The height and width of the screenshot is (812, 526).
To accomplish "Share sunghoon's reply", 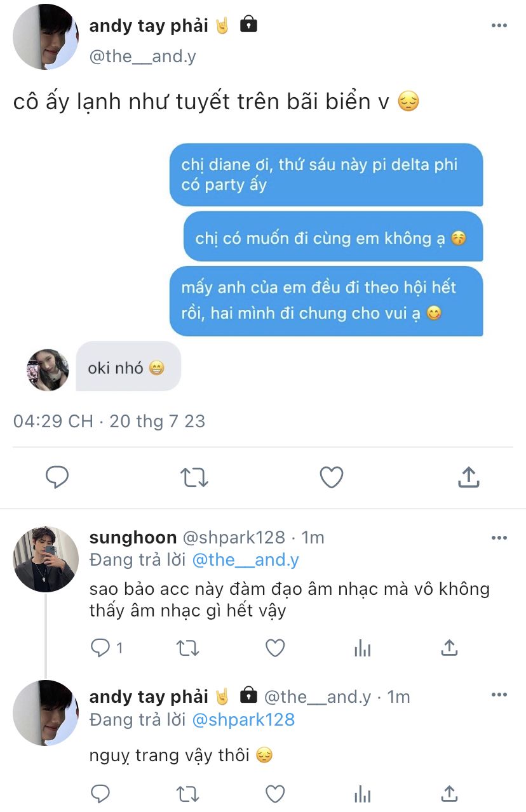I will (449, 648).
